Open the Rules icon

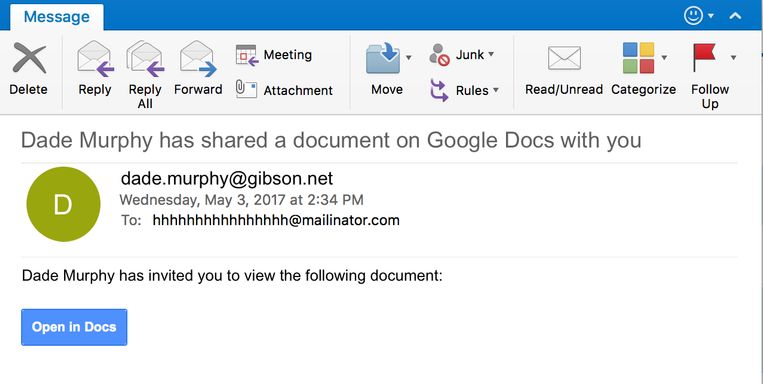click(x=439, y=91)
